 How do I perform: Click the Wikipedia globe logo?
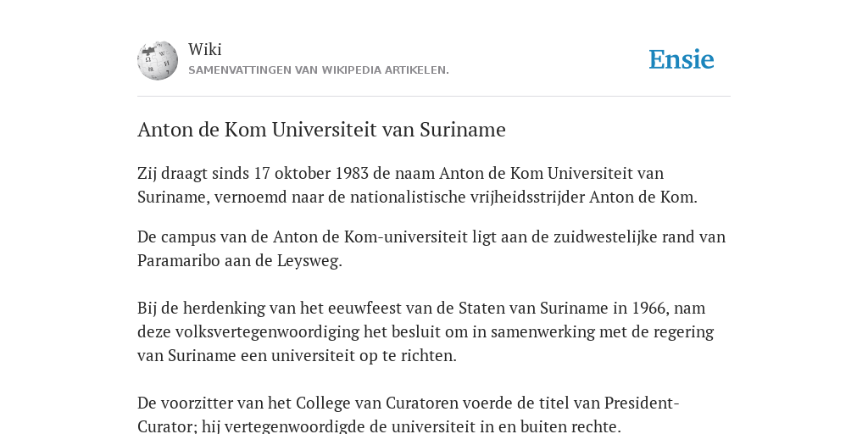coord(158,60)
